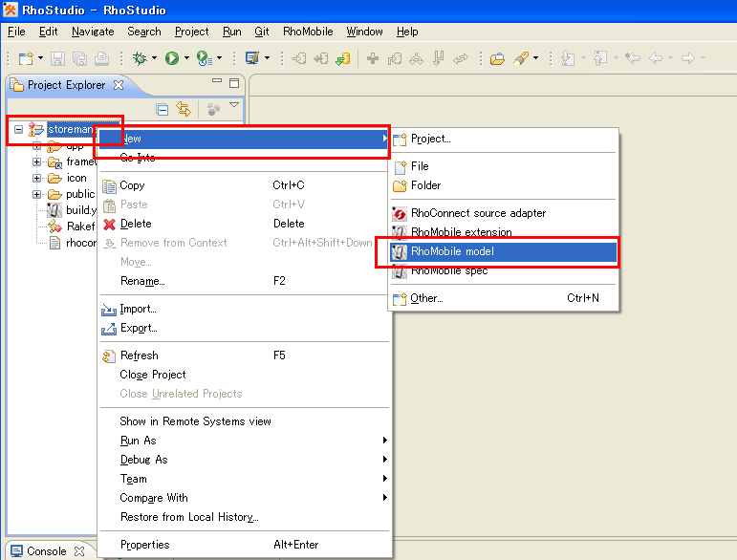Open the Window menu
737x560 pixels.
click(x=364, y=32)
